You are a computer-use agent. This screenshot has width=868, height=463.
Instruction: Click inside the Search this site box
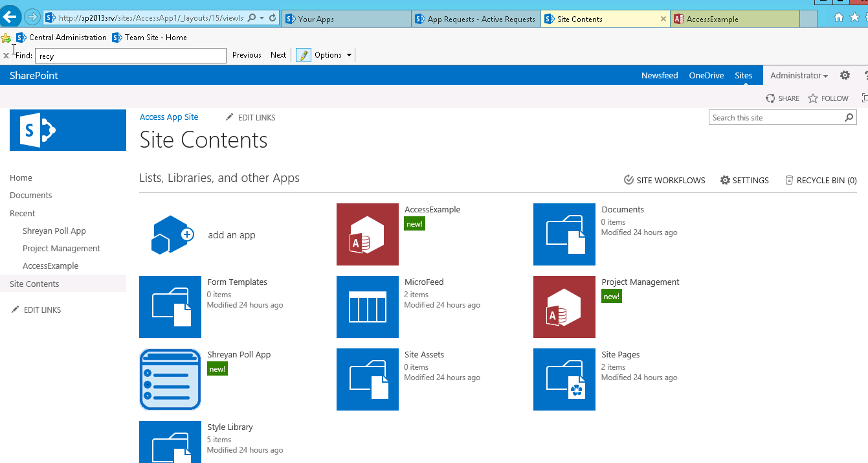777,117
